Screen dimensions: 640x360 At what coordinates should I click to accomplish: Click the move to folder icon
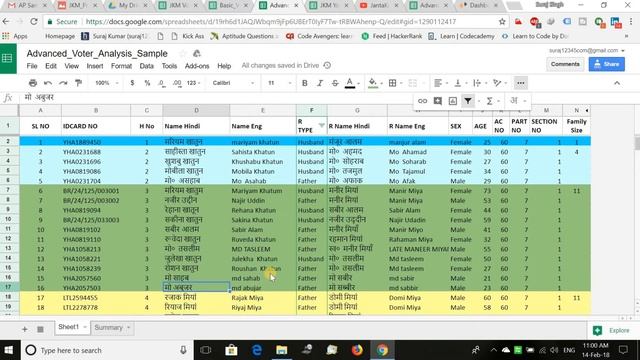pos(197,53)
